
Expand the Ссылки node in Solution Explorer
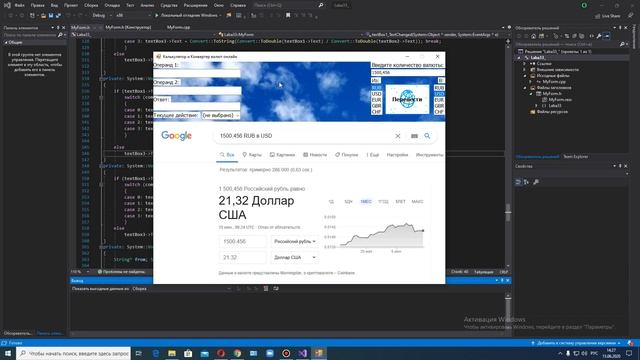(x=525, y=64)
